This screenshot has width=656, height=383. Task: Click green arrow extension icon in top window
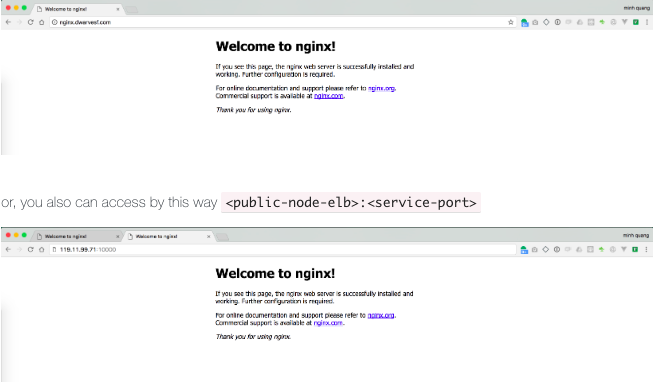click(602, 22)
